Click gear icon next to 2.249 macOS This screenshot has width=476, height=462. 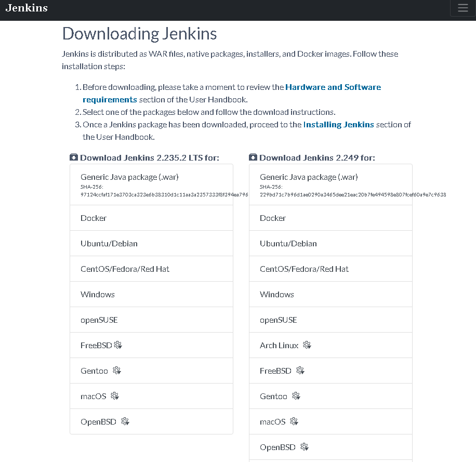[x=294, y=421]
